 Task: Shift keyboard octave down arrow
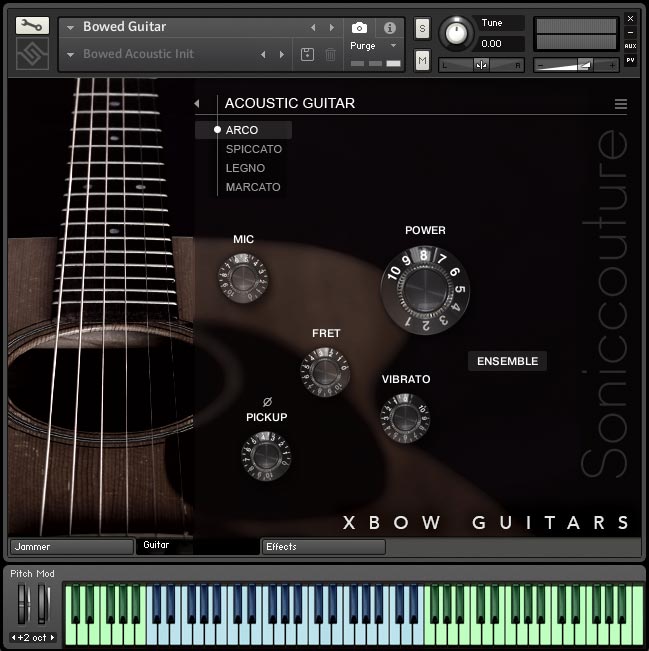point(14,637)
